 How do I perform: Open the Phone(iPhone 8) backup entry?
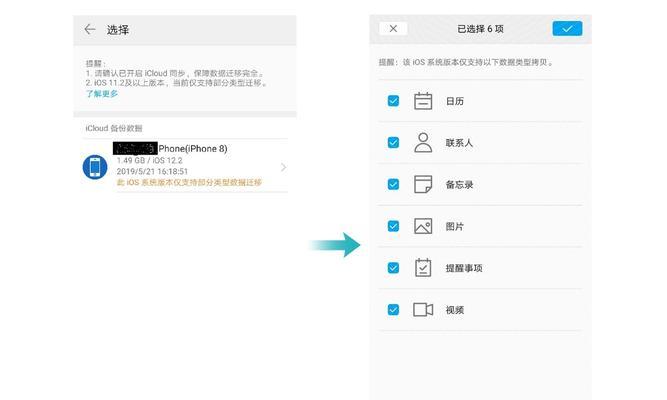point(185,165)
